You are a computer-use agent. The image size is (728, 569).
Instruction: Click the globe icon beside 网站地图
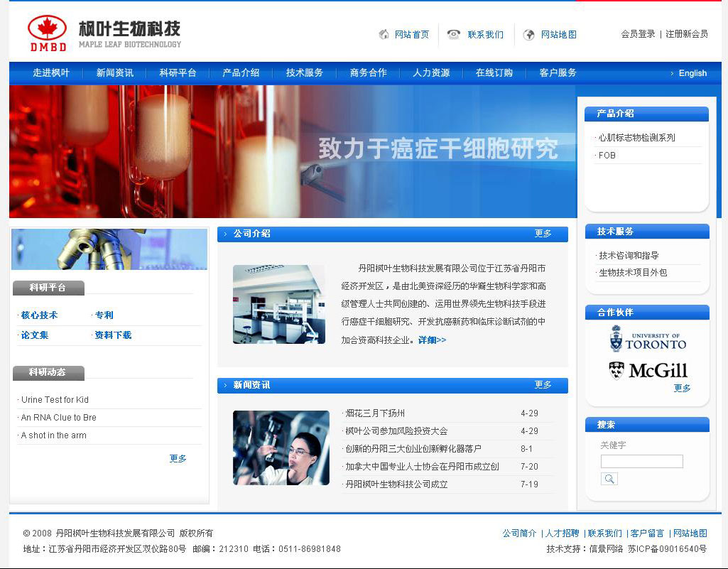[x=529, y=35]
